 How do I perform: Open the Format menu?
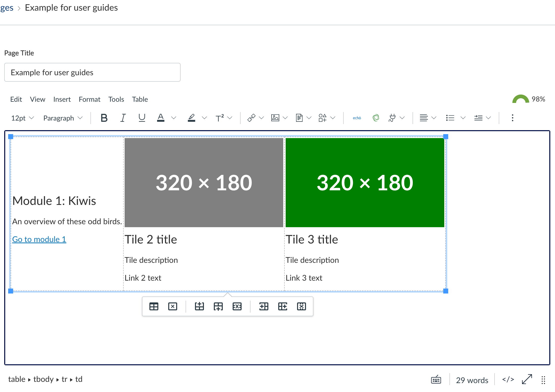(x=89, y=99)
